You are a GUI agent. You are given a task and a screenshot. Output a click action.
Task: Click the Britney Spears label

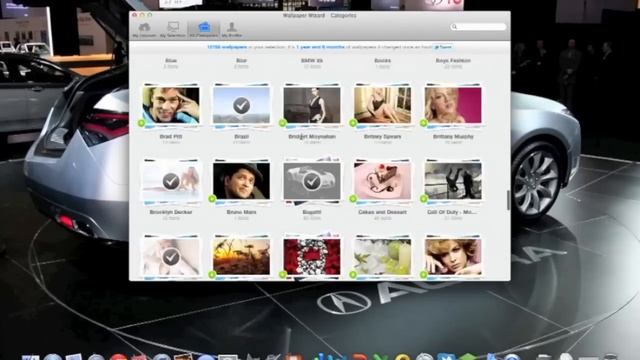pos(382,137)
